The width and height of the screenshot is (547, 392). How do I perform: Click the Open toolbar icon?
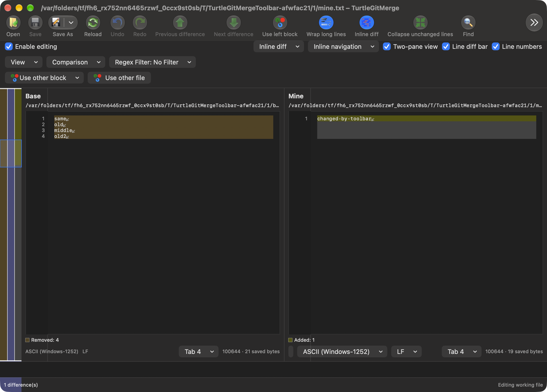click(13, 22)
